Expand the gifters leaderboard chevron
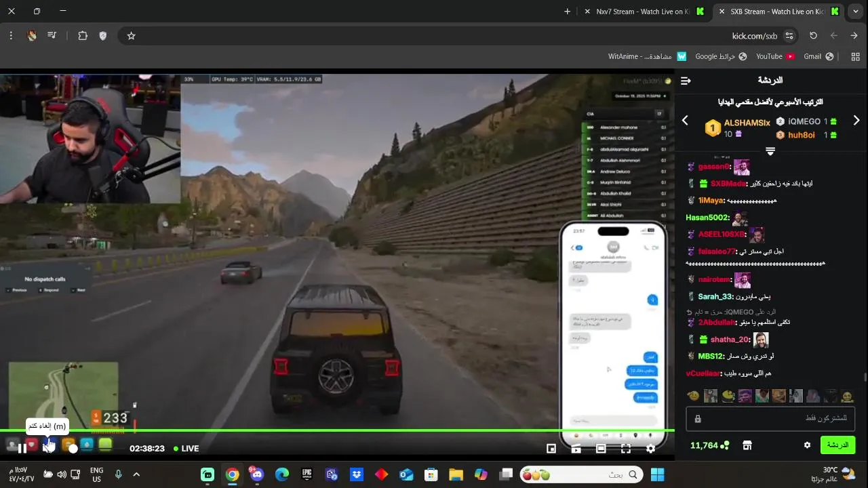This screenshot has height=488, width=868. click(x=770, y=150)
